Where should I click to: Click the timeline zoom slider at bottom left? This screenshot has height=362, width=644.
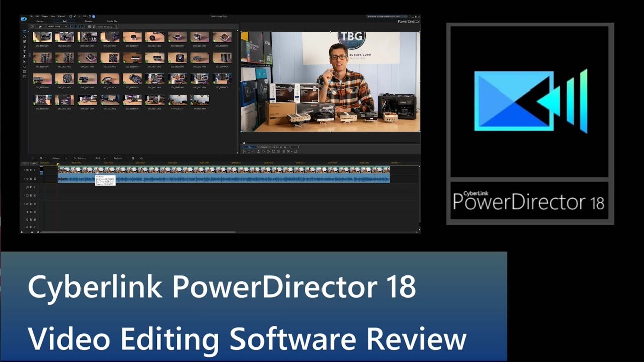pos(32,232)
